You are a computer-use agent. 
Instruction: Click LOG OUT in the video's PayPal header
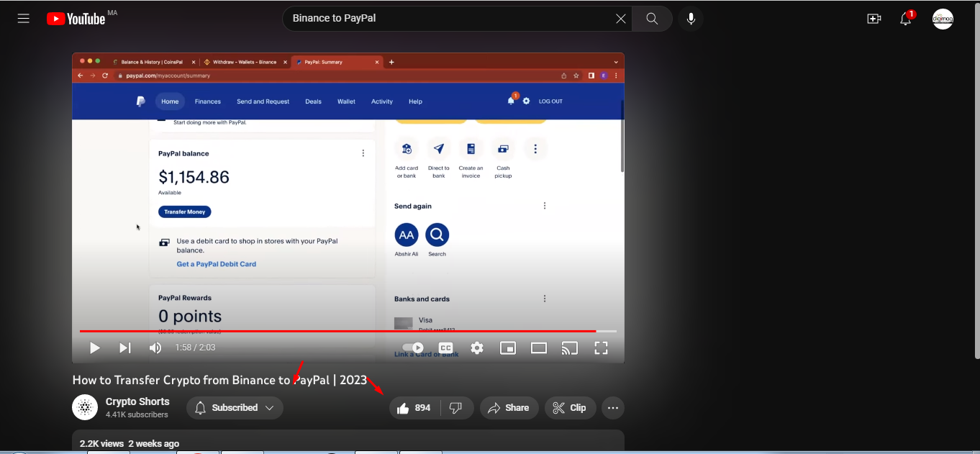[550, 101]
